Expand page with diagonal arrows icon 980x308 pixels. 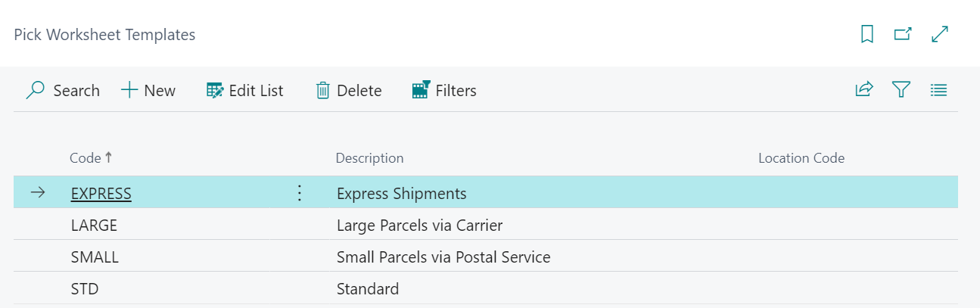940,34
